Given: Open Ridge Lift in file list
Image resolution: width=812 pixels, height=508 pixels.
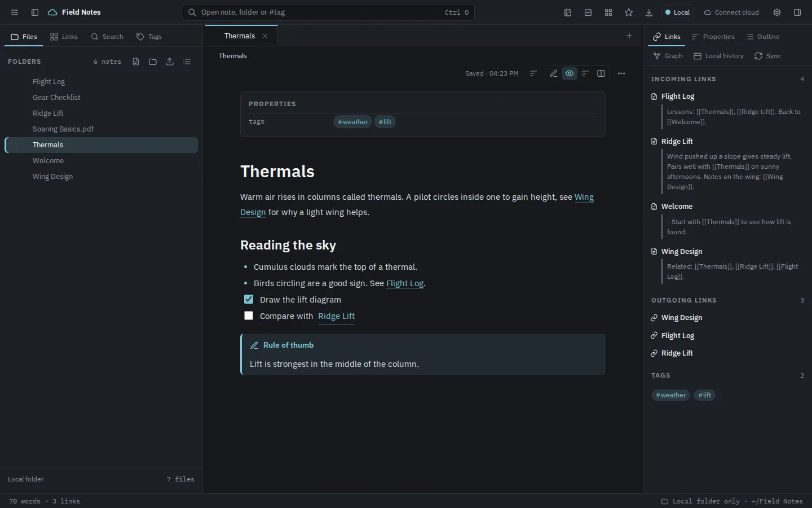Looking at the screenshot, I should (x=101, y=113).
